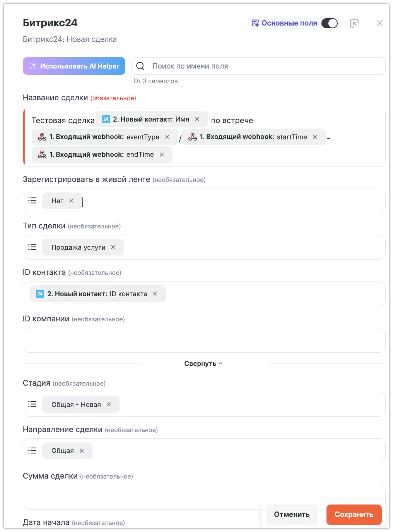Image resolution: width=393 pixels, height=532 pixels.
Task: Remove the startTime webhook tag
Action: pos(315,137)
